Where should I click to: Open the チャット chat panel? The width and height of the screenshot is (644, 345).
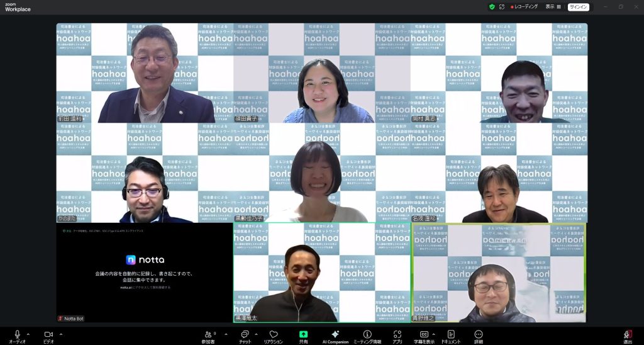[x=245, y=335]
